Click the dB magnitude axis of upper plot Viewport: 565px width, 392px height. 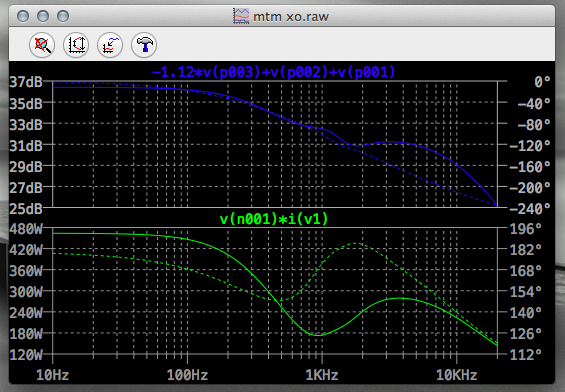26,145
